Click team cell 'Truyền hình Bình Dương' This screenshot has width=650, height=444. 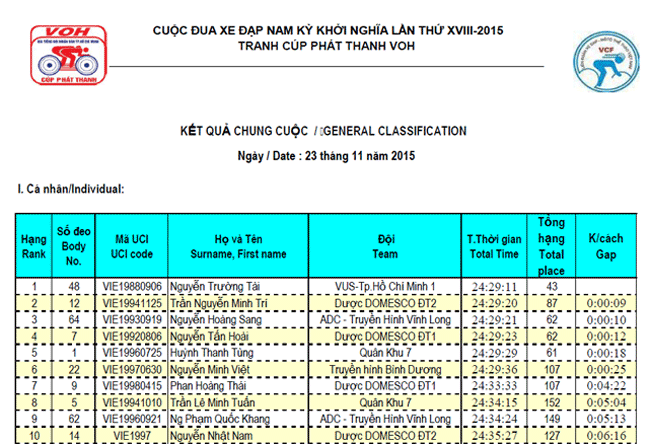385,369
